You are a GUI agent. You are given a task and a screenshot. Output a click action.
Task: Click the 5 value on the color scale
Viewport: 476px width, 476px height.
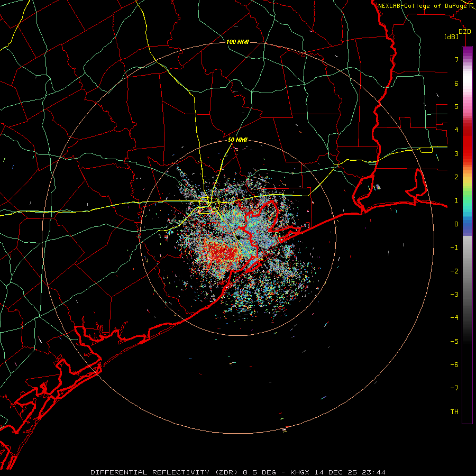click(x=456, y=106)
